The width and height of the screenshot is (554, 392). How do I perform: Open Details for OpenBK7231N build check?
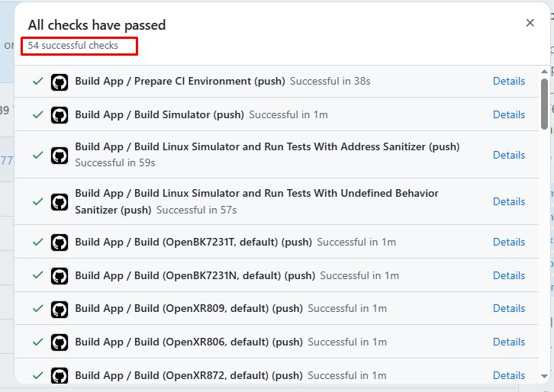(509, 276)
